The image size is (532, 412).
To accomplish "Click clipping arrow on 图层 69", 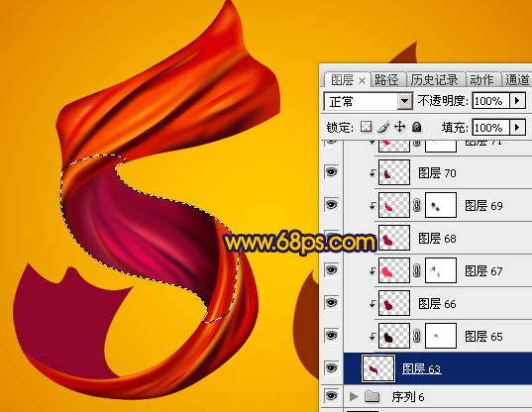I will [x=372, y=205].
